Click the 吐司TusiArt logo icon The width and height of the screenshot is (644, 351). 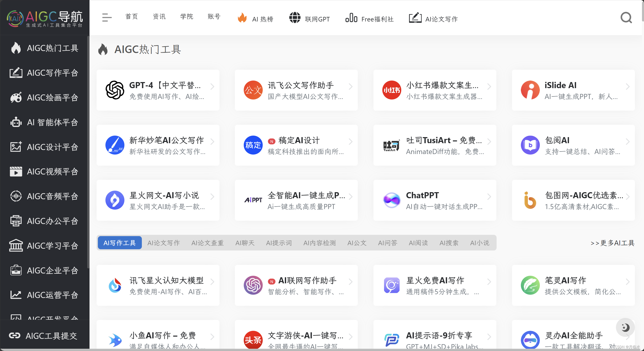click(x=392, y=145)
